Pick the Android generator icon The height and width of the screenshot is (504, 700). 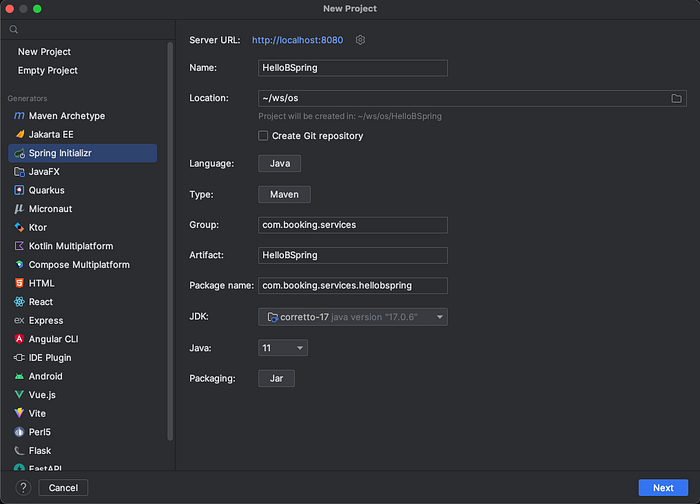pyautogui.click(x=19, y=376)
